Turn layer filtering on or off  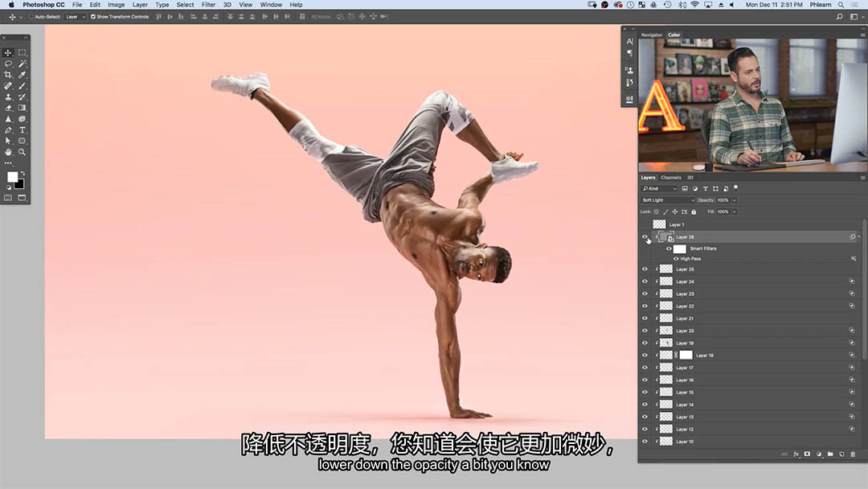(735, 188)
